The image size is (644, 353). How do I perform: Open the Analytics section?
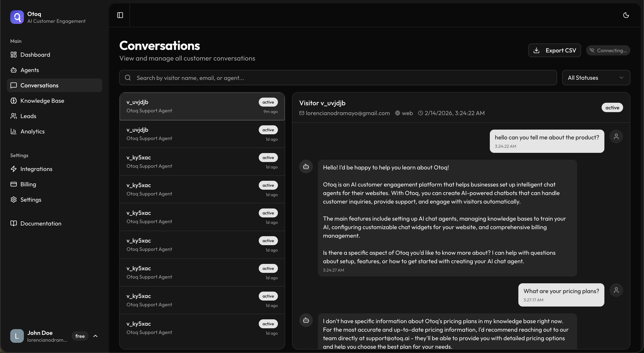tap(33, 132)
